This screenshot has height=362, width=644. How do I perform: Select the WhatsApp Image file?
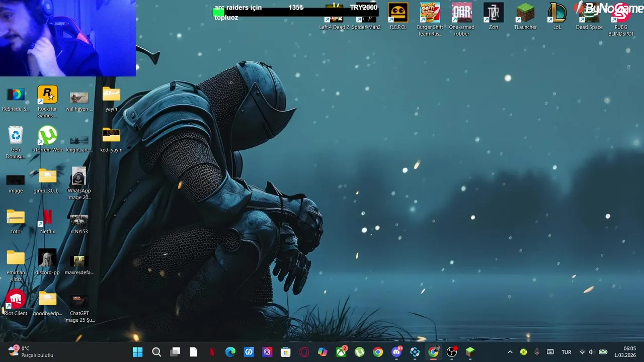[x=79, y=184]
